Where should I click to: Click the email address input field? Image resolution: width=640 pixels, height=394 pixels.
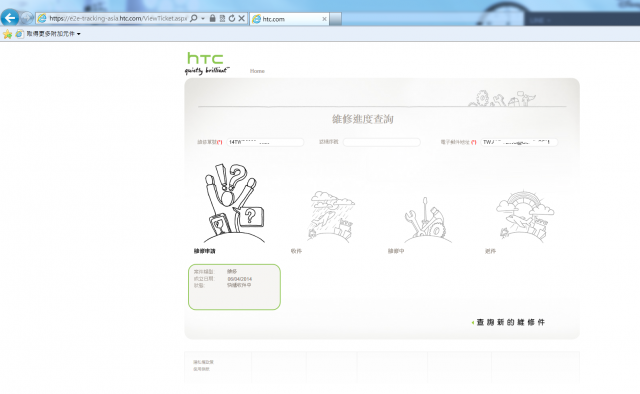[519, 142]
